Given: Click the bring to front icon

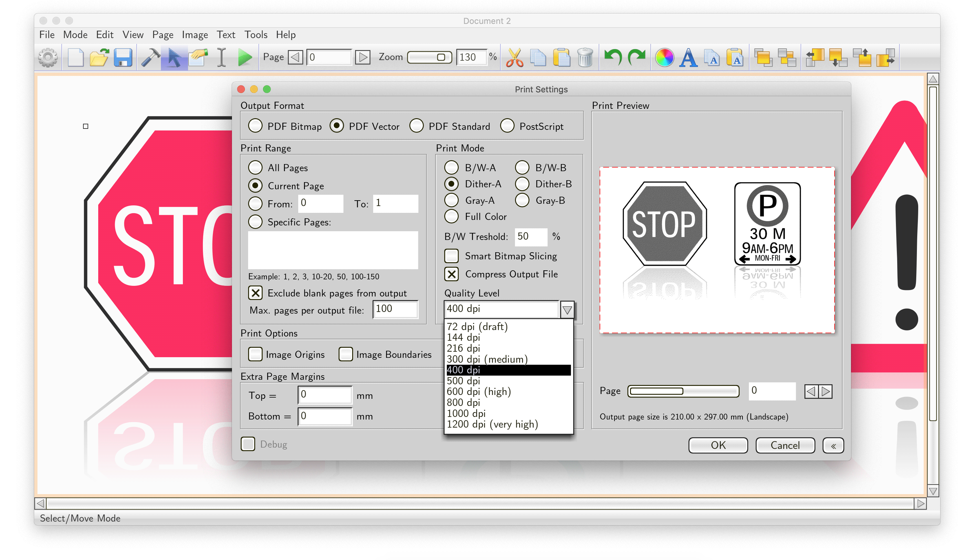Looking at the screenshot, I should coord(862,58).
